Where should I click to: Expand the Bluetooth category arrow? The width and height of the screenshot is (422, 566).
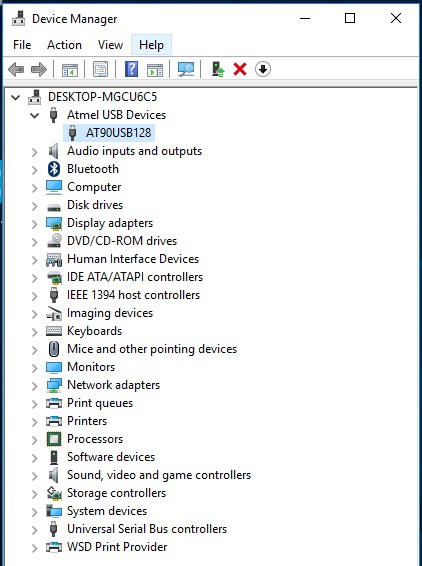[35, 170]
